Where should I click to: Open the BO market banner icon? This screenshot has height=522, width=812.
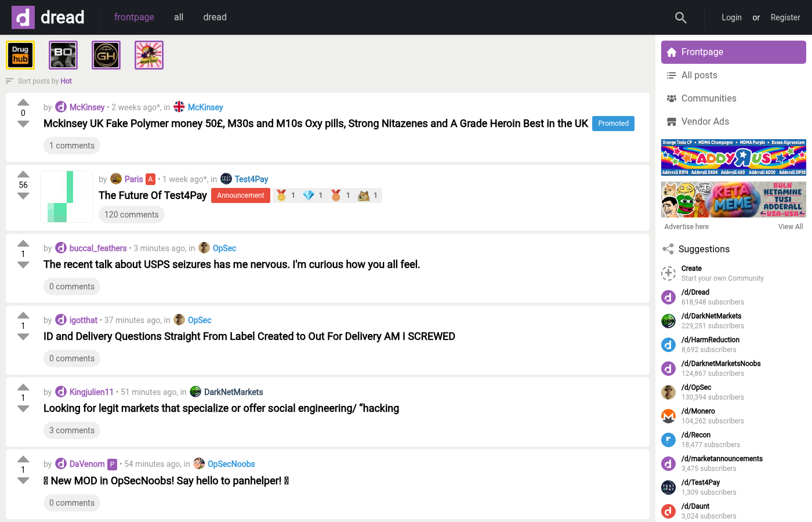pyautogui.click(x=63, y=55)
